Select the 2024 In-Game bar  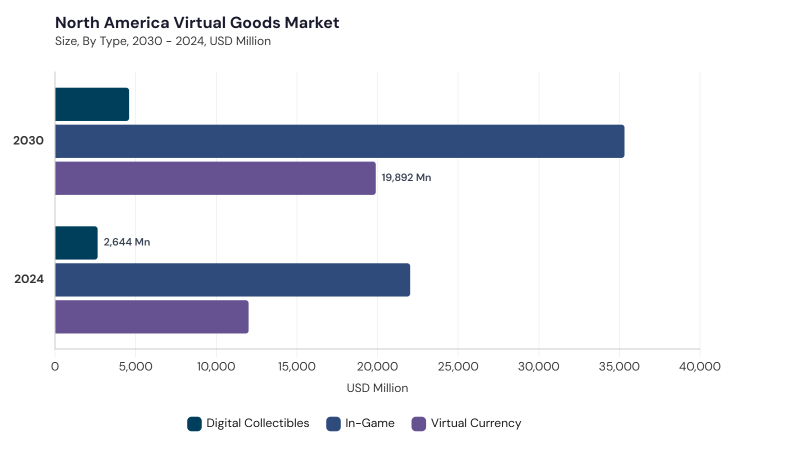point(233,280)
